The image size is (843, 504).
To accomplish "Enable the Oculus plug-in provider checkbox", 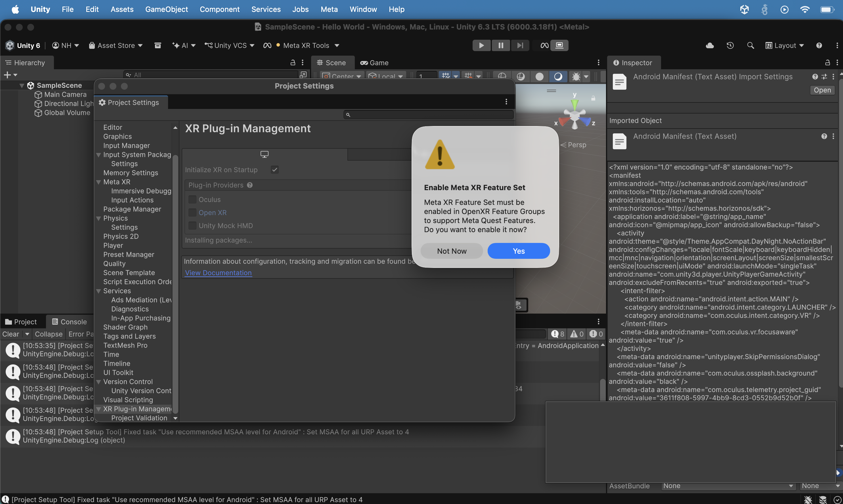I will point(192,199).
